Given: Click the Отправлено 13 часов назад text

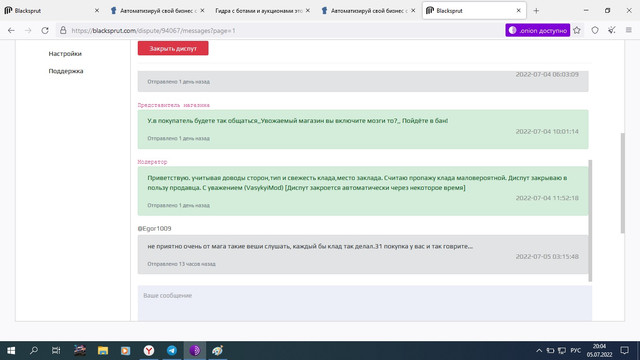Looking at the screenshot, I should click(181, 264).
